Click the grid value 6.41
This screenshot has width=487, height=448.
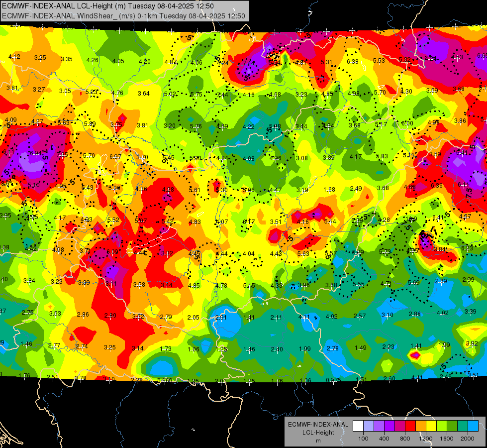click(x=438, y=218)
